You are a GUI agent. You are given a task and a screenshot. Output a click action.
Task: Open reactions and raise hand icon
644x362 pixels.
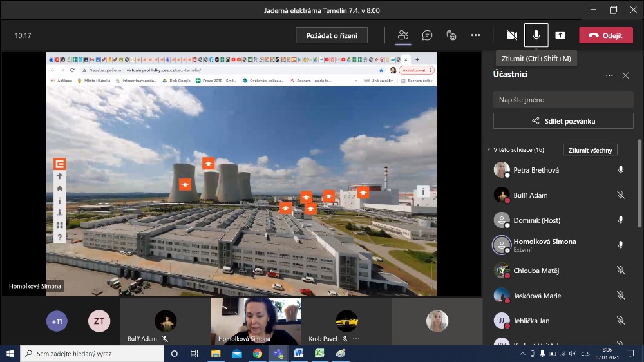click(451, 35)
